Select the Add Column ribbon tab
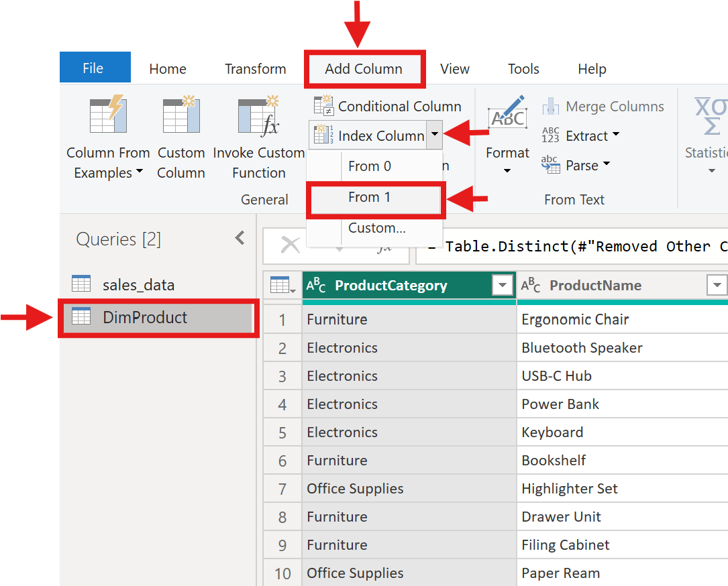Image resolution: width=728 pixels, height=586 pixels. pos(364,68)
